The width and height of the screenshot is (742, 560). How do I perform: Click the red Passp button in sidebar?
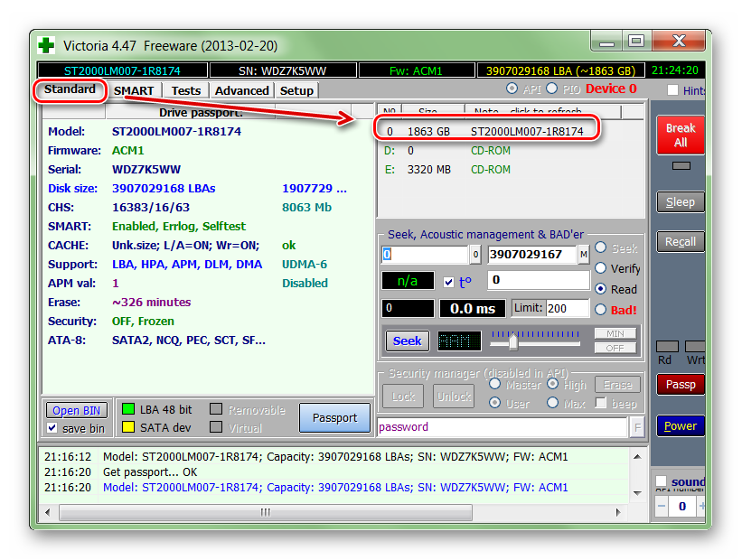click(x=680, y=384)
